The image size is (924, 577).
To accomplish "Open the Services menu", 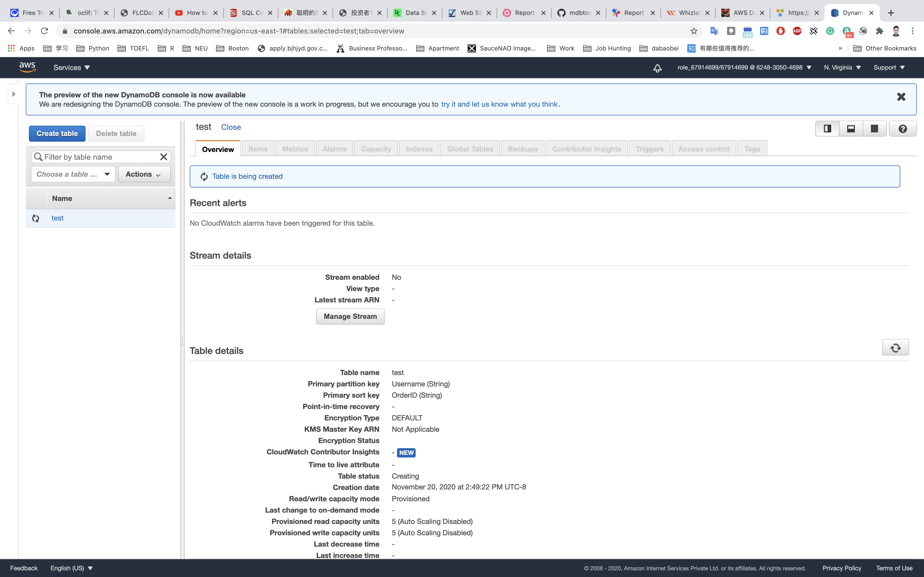I will coord(71,67).
